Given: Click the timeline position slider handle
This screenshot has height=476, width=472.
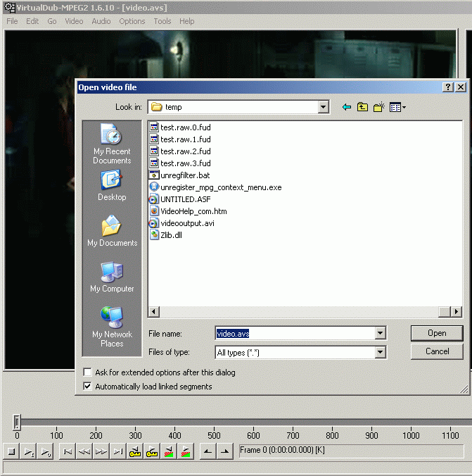Looking at the screenshot, I should click(17, 422).
